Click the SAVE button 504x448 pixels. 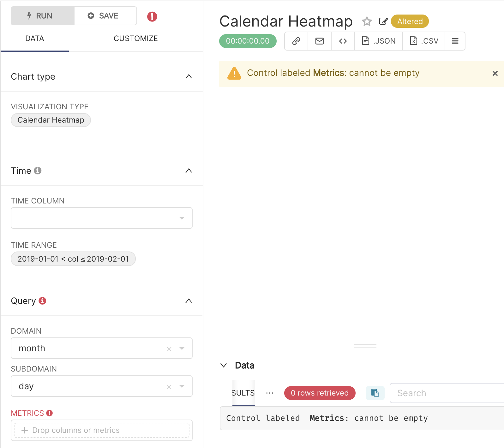[x=105, y=16]
